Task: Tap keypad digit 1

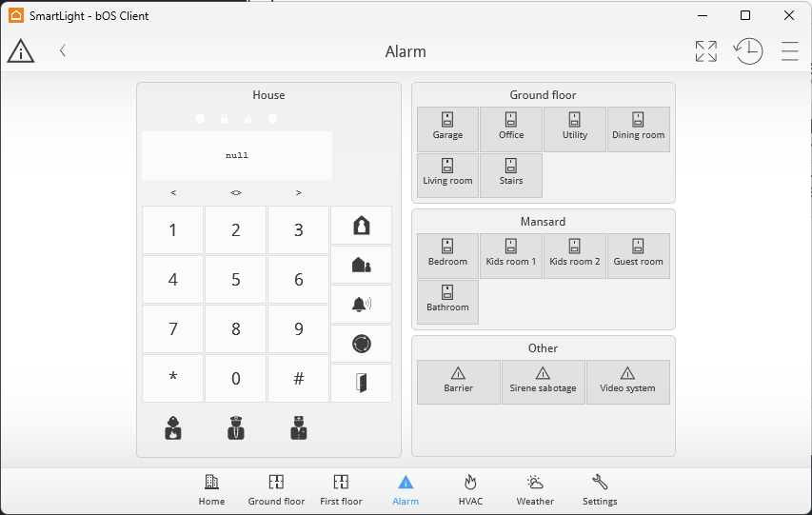Action: 173,230
